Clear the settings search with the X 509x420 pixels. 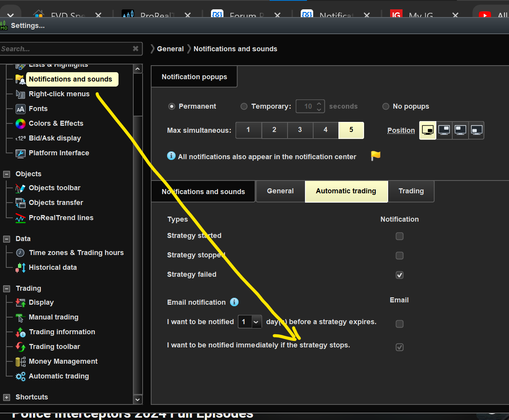click(x=136, y=49)
